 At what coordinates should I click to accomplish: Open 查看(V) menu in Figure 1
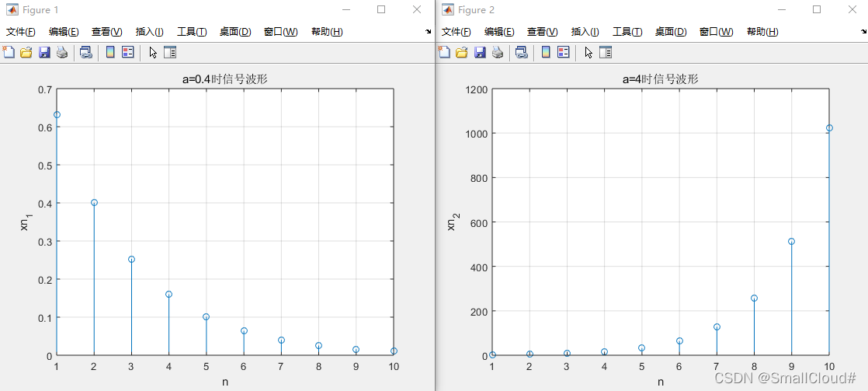(x=107, y=32)
